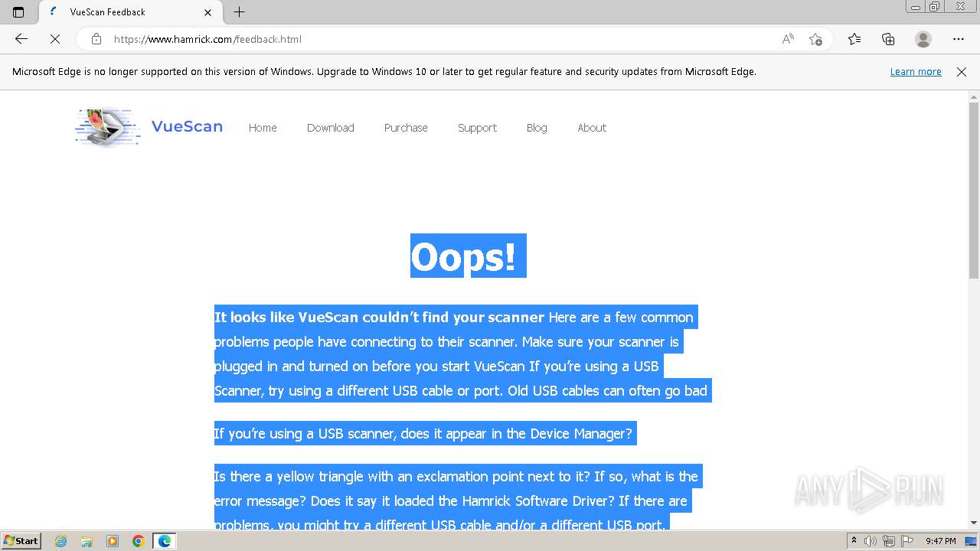980x551 pixels.
Task: Open the profile account icon
Action: pos(923,39)
